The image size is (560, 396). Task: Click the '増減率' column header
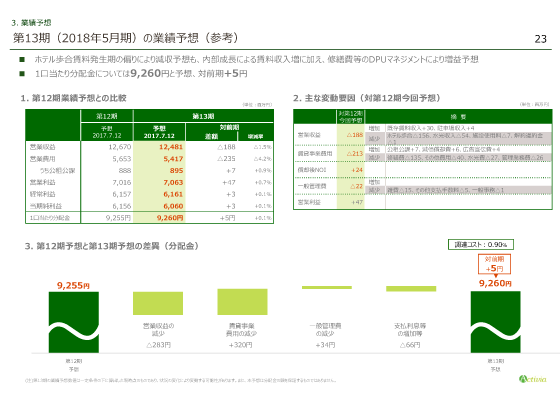pyautogui.click(x=256, y=136)
